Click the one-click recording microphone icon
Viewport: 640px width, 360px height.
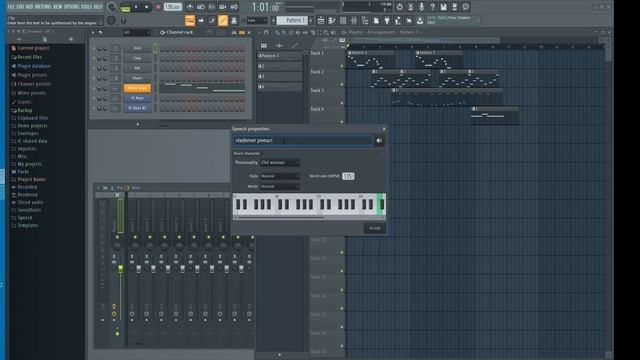point(421,7)
